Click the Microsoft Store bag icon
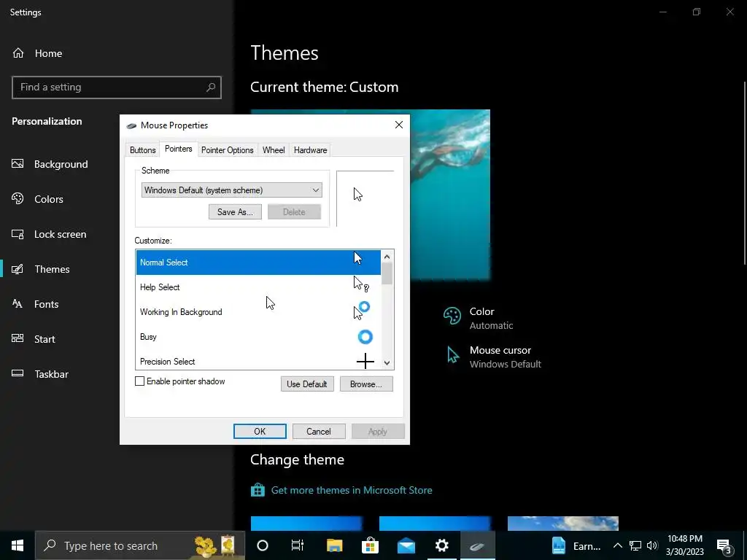 click(258, 490)
